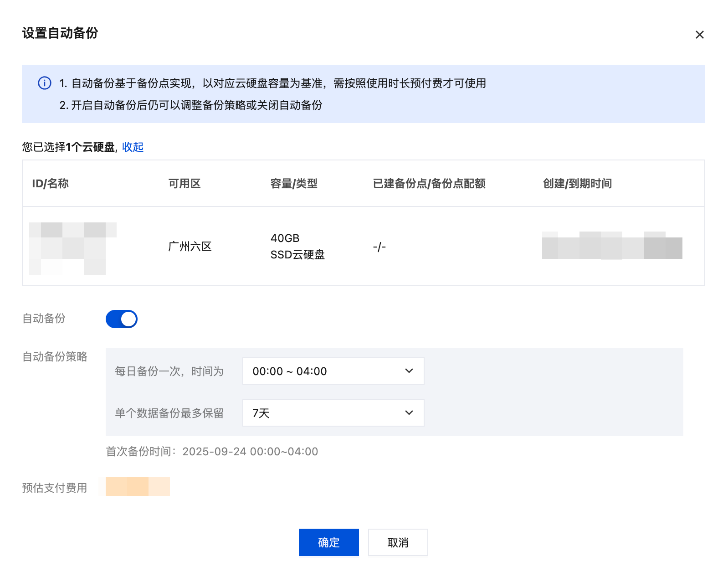Click the -/- backup quota cell
Screen dimensions: 728x577
coord(379,247)
